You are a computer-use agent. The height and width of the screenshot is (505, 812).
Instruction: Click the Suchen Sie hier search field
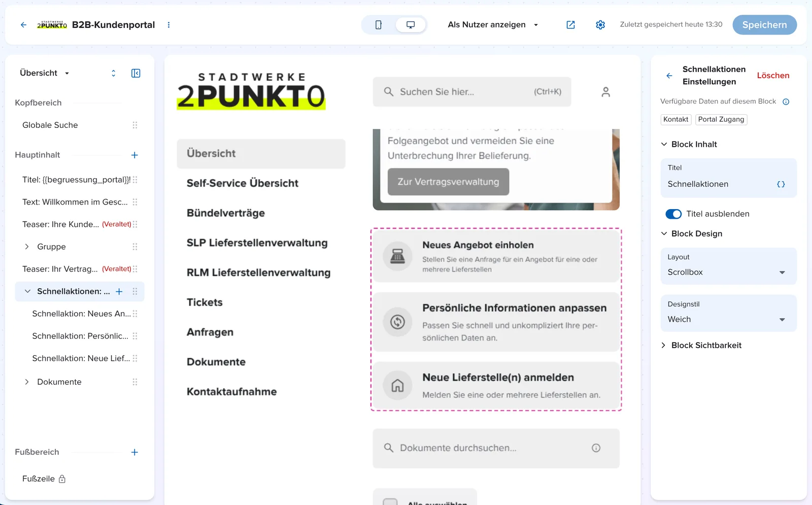tap(471, 92)
